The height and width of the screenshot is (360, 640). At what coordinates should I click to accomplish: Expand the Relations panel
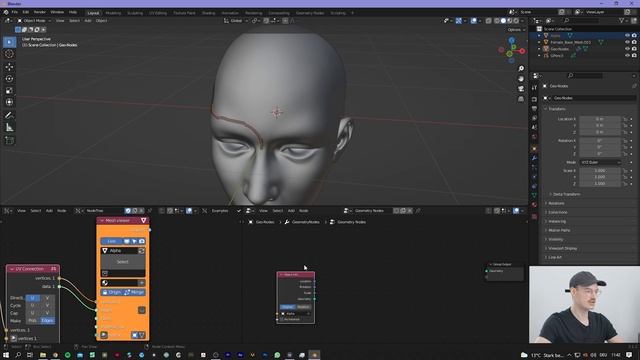[555, 203]
